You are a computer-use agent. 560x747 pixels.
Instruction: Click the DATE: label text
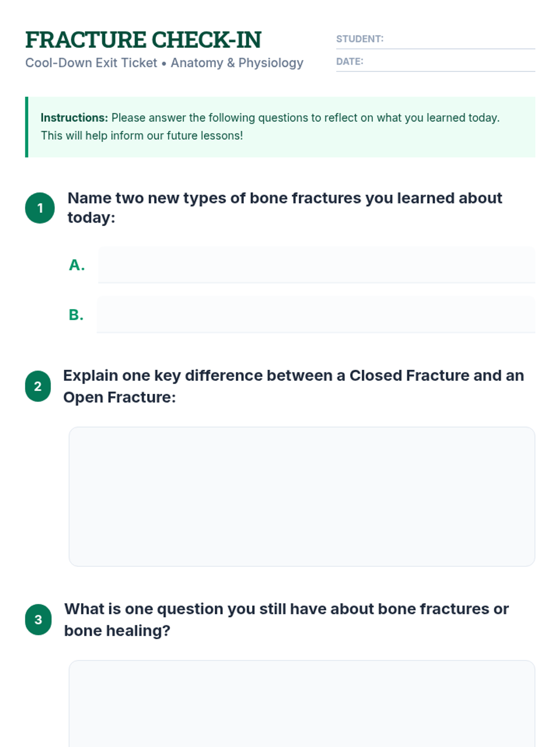pos(350,62)
